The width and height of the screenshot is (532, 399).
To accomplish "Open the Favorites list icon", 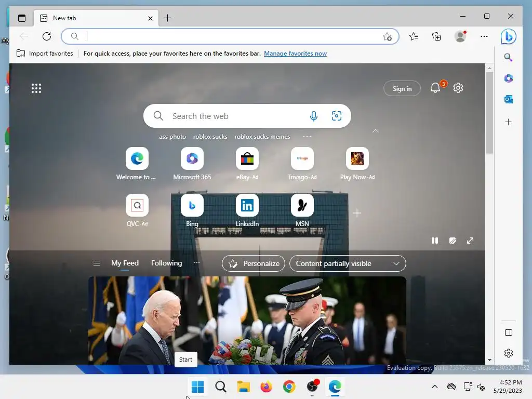I will click(x=413, y=36).
